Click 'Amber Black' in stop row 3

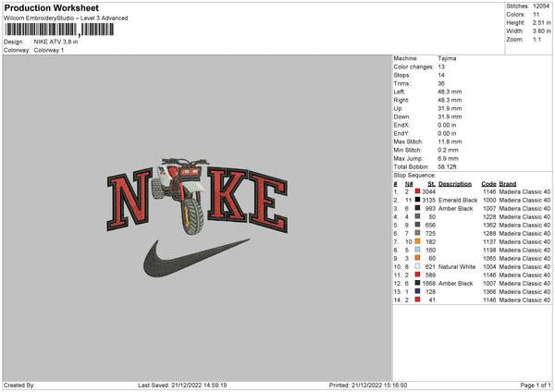point(455,208)
